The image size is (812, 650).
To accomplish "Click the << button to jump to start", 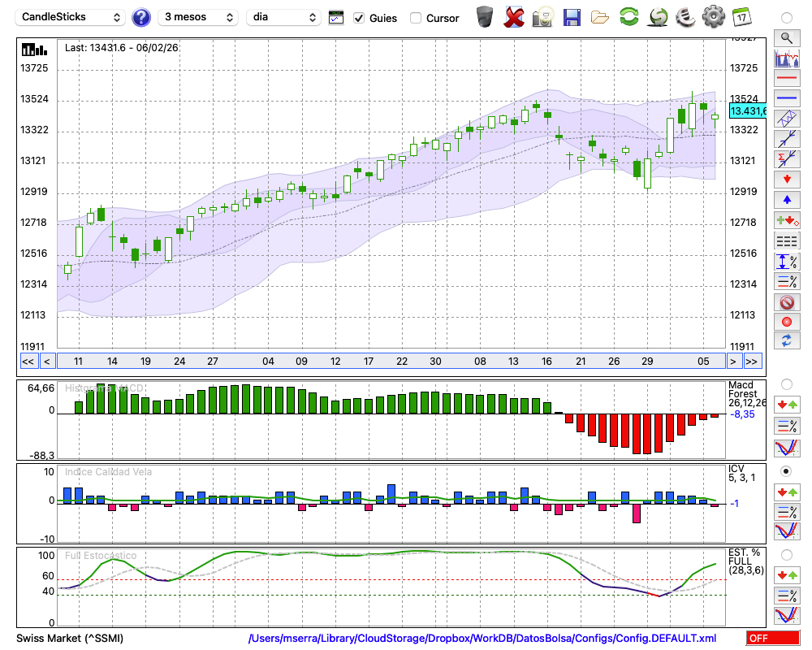I will (x=28, y=362).
